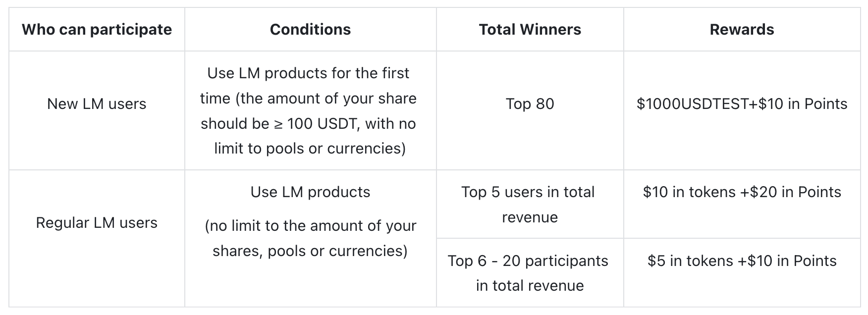Click the "$10 in tokens +$20 in Points" reward
The width and height of the screenshot is (868, 315).
[742, 192]
